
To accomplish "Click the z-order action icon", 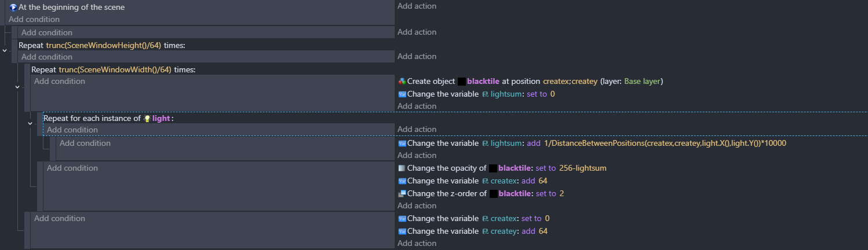I will 402,194.
